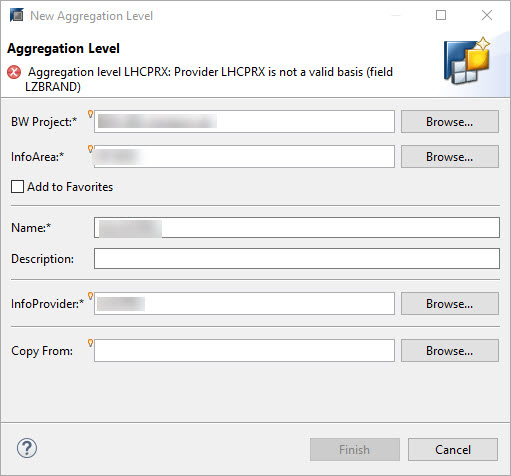Browse for a Copy From object
This screenshot has height=476, width=511.
(450, 351)
